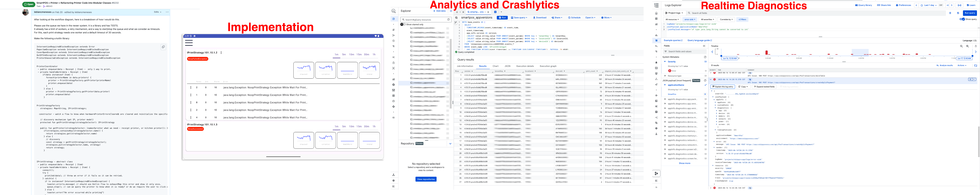
Task: Expand the Repository panel chevron
Action: click(x=450, y=144)
